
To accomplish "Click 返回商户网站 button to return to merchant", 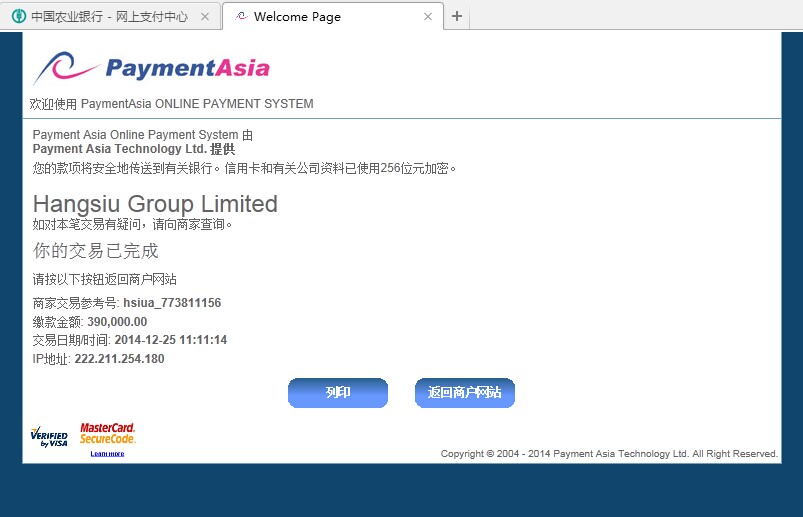I will pos(464,393).
